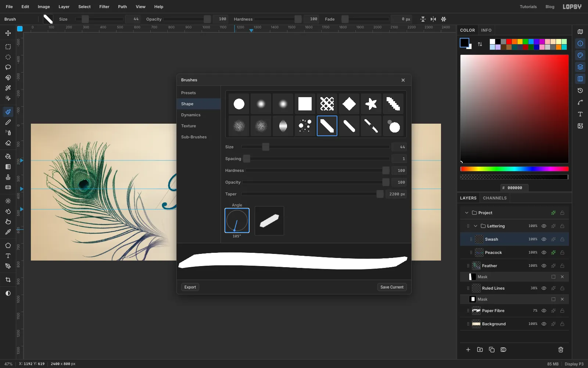Viewport: 588px width, 368px height.
Task: Click the hex color input field
Action: coord(514,188)
